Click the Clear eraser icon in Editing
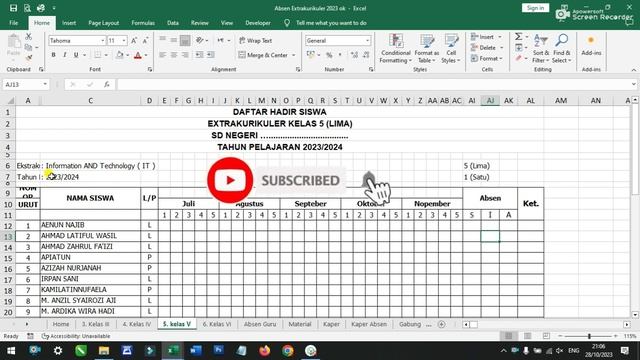The image size is (640, 360). tap(518, 59)
